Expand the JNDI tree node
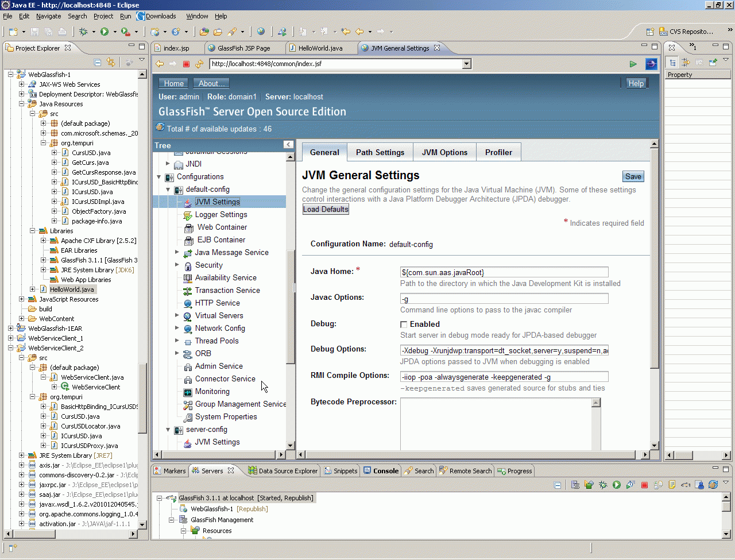The width and height of the screenshot is (735, 560). coord(168,164)
